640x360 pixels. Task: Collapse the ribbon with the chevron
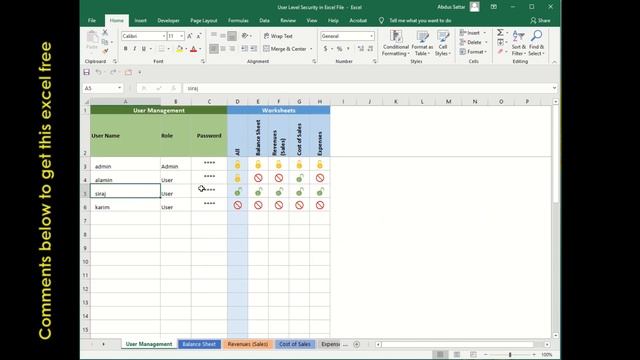click(554, 62)
